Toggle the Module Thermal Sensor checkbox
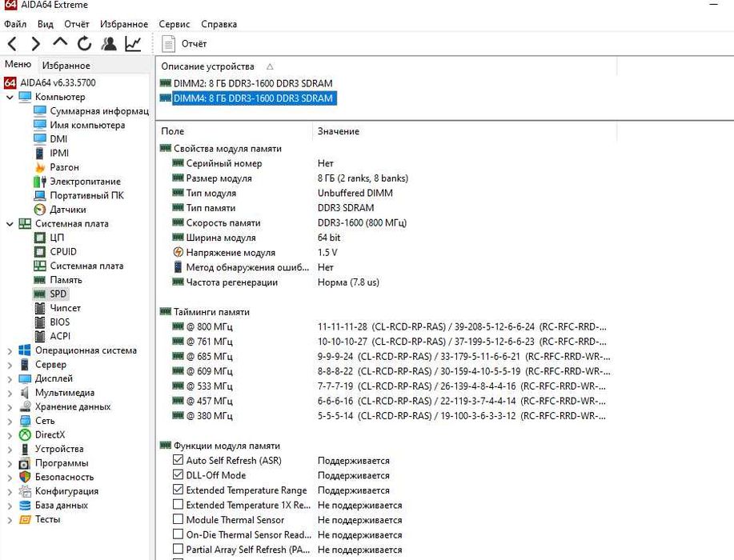The width and height of the screenshot is (734, 560). (x=178, y=520)
